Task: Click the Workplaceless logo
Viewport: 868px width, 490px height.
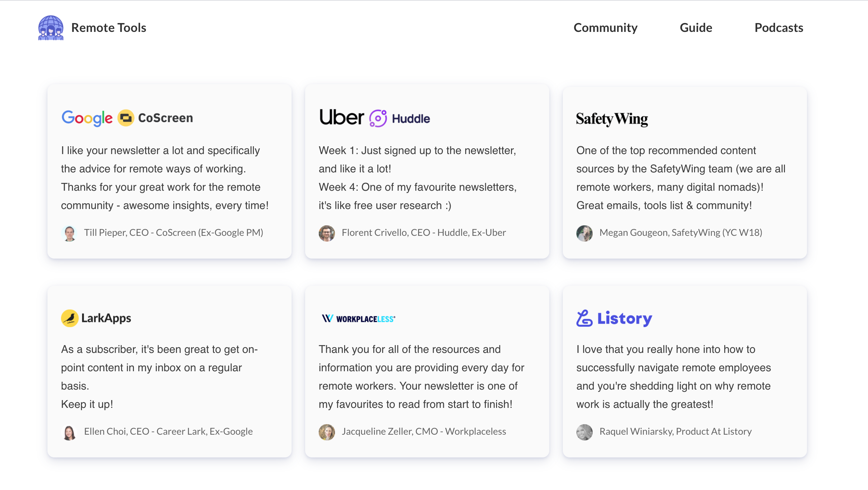Action: [358, 319]
